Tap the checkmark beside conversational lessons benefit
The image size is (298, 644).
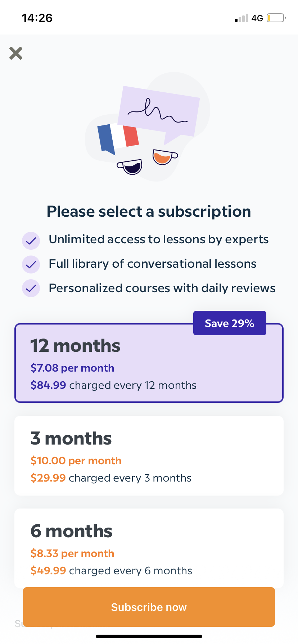tap(31, 264)
